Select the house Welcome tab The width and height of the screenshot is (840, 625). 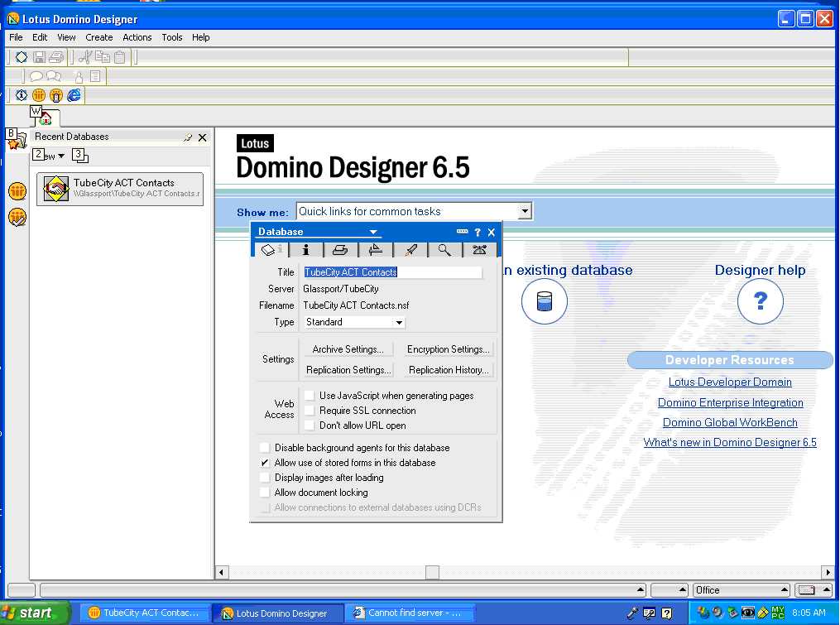coord(45,118)
